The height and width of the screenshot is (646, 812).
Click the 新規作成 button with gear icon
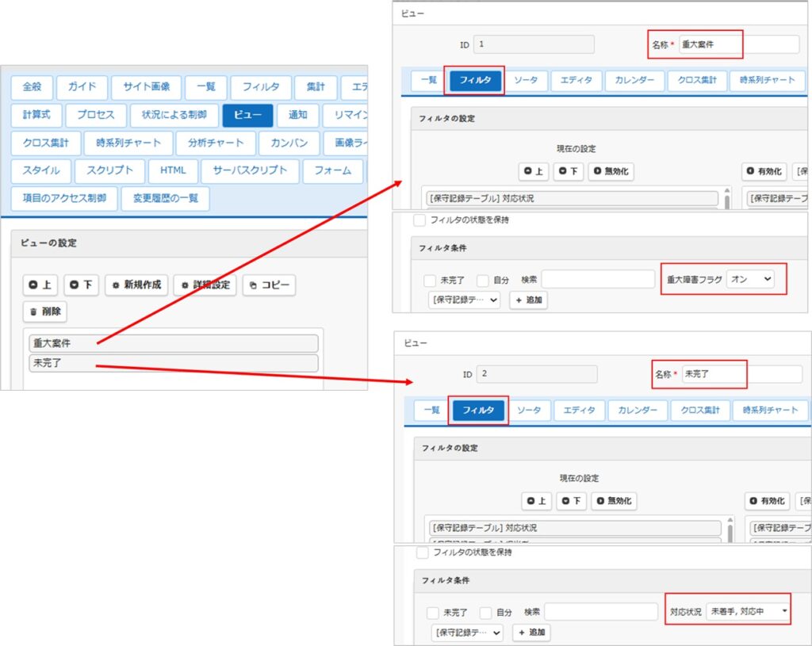[x=136, y=285]
